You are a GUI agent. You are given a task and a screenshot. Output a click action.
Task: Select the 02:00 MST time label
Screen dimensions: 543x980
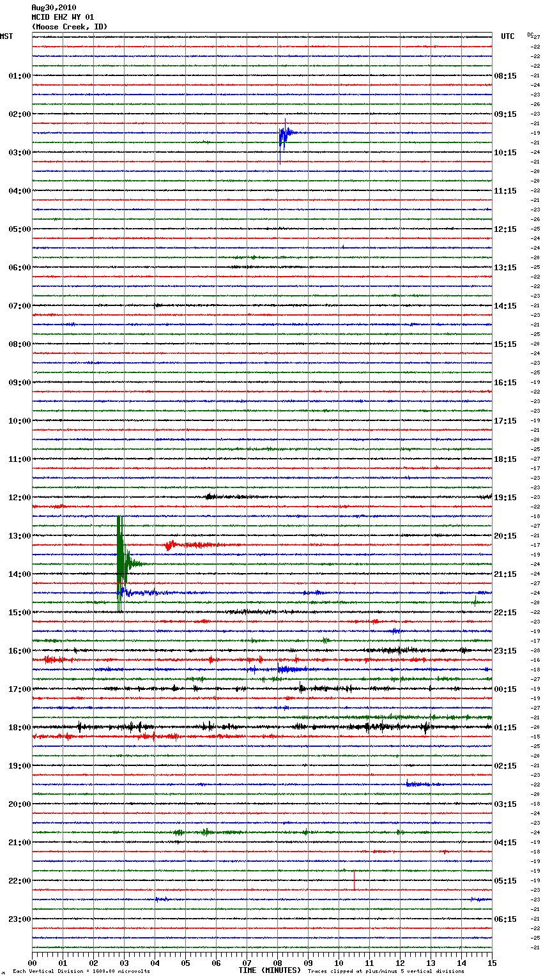[19, 114]
